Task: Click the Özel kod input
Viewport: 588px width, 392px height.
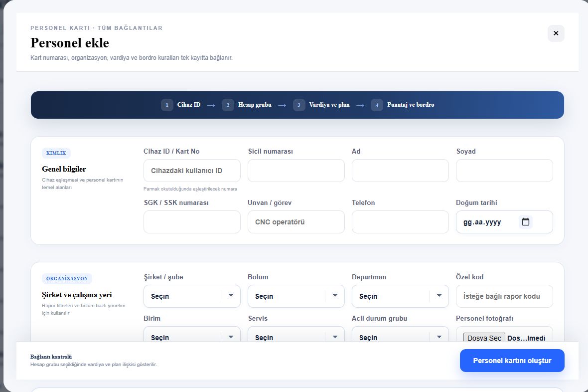Action: (504, 296)
